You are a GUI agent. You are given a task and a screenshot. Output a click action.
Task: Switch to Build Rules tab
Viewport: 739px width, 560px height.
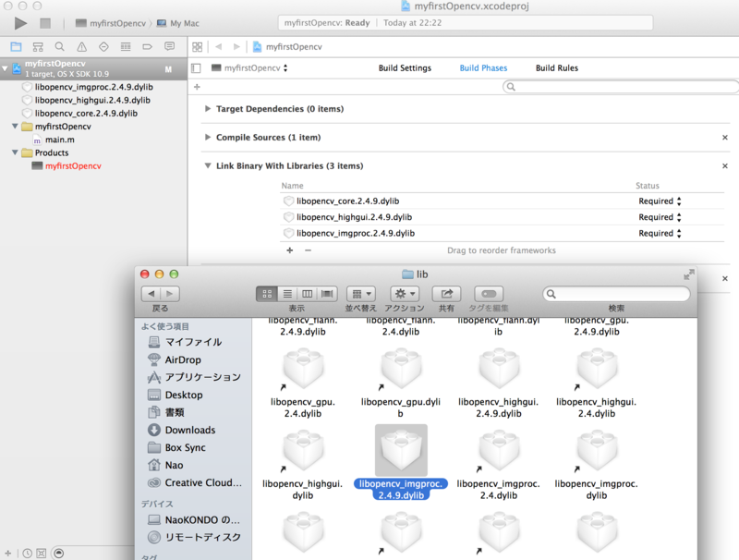point(557,67)
